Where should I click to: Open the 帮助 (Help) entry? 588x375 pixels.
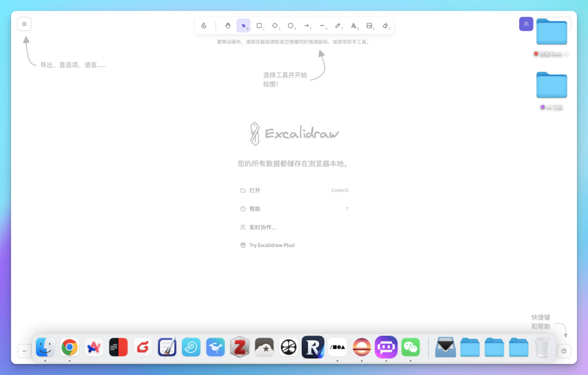[255, 209]
